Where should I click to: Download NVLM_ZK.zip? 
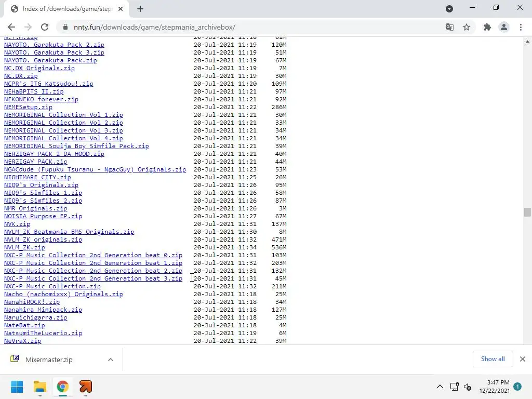tap(24, 248)
